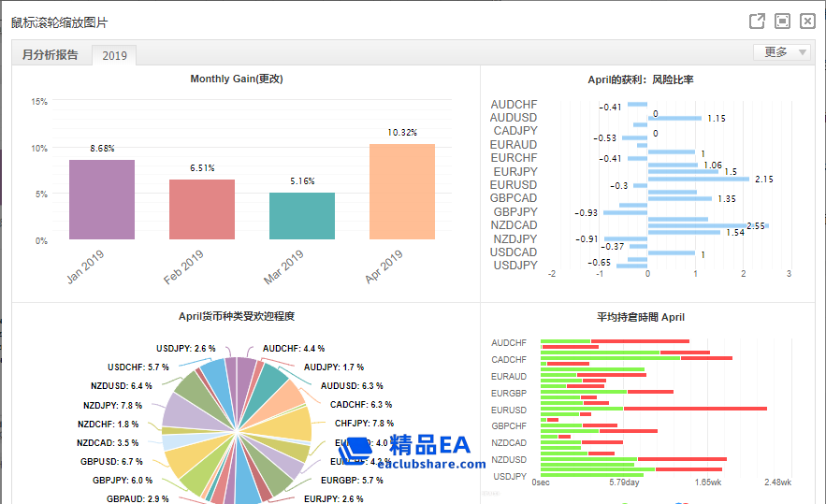This screenshot has height=504, width=826.
Task: Click NZDUSD: 6.4 % pie label
Action: pyautogui.click(x=122, y=386)
